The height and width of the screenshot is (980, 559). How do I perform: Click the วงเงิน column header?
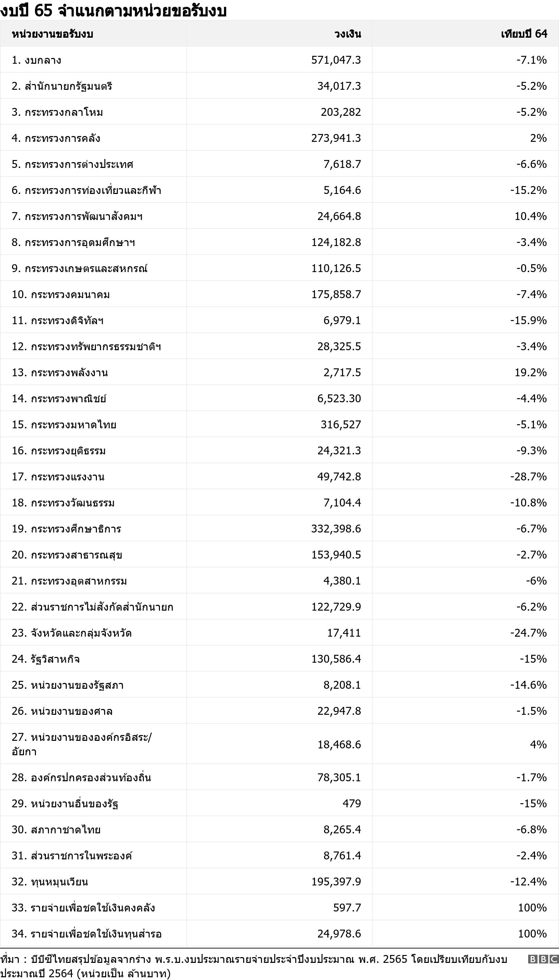pyautogui.click(x=347, y=34)
